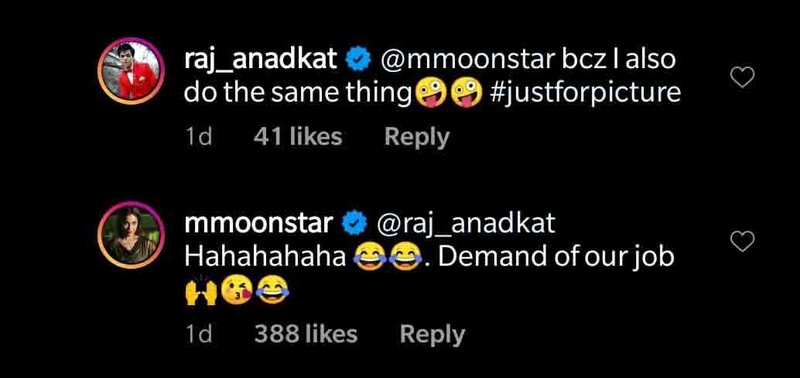View the 388 likes list
The height and width of the screenshot is (378, 800).
pos(306,334)
